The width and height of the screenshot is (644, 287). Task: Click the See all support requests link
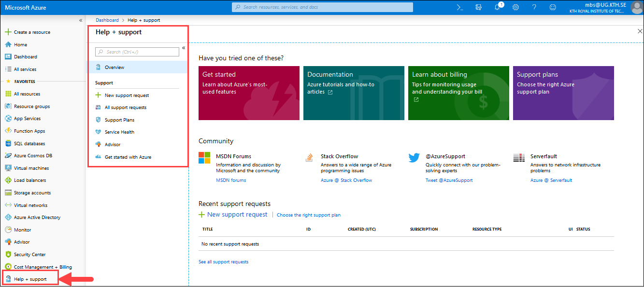(x=223, y=262)
